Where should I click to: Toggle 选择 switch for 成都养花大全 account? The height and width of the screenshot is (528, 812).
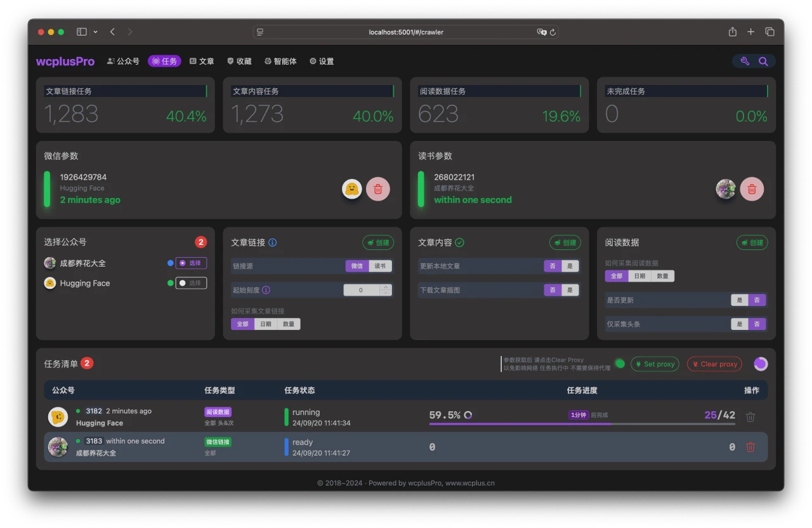[x=191, y=263]
